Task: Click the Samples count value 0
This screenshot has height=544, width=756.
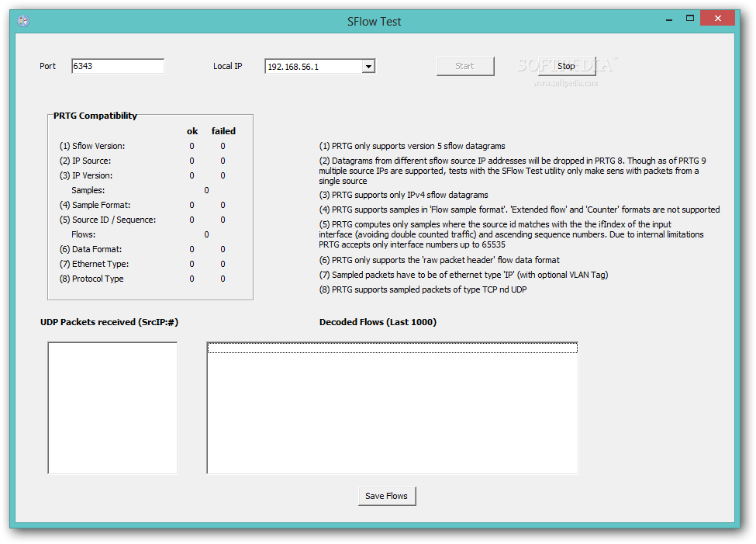Action: pos(206,191)
